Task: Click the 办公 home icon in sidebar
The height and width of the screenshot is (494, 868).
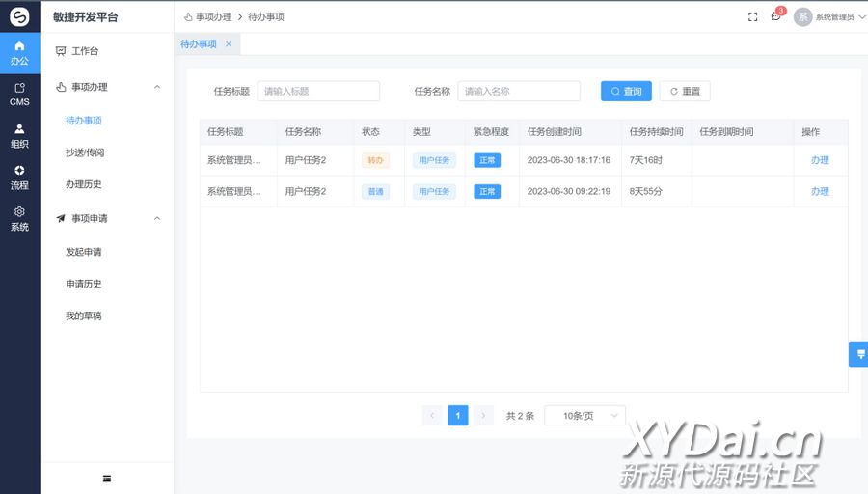Action: pos(19,52)
